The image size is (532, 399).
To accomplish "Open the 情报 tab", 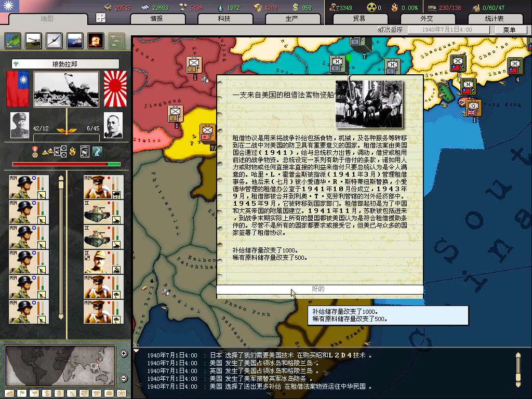I will coord(157,19).
